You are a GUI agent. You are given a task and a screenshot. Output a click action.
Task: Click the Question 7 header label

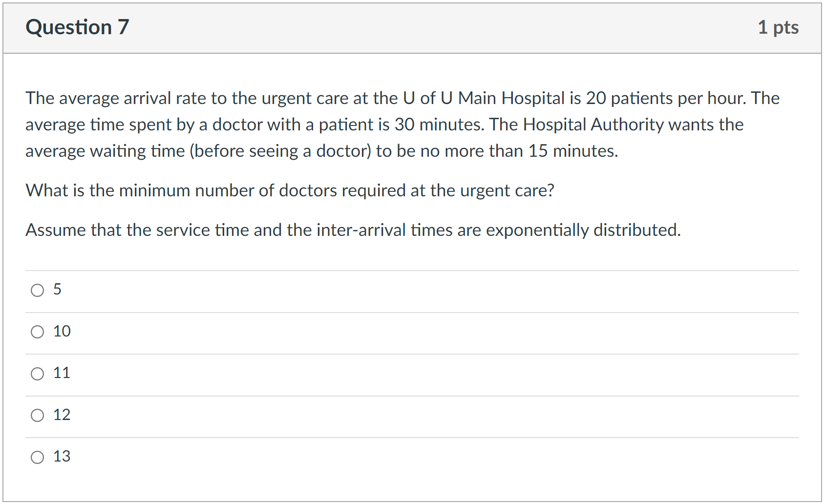pyautogui.click(x=78, y=27)
